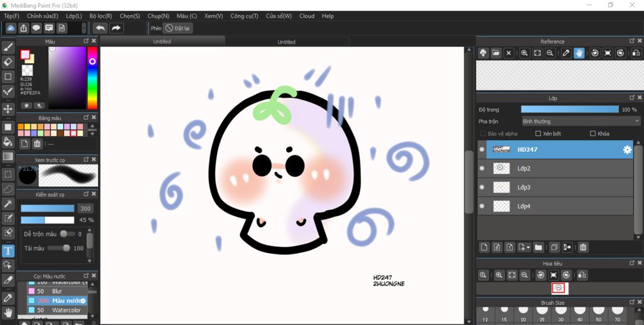Adjust the Độ trong opacity slider
The image size is (644, 325).
(570, 110)
